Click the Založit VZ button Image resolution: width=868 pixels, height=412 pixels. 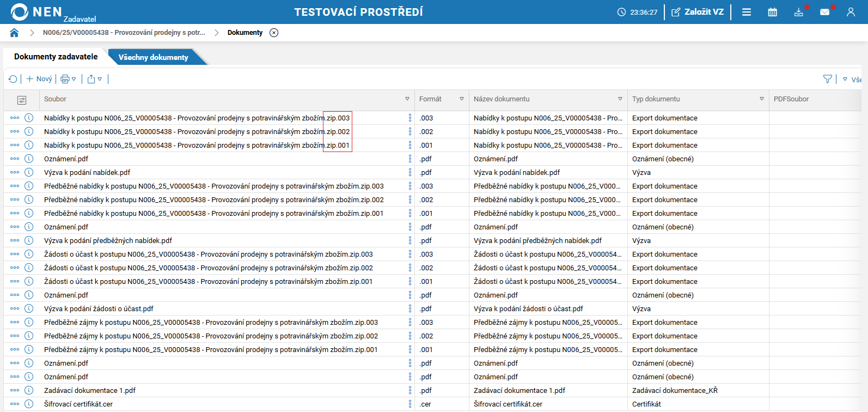point(698,12)
